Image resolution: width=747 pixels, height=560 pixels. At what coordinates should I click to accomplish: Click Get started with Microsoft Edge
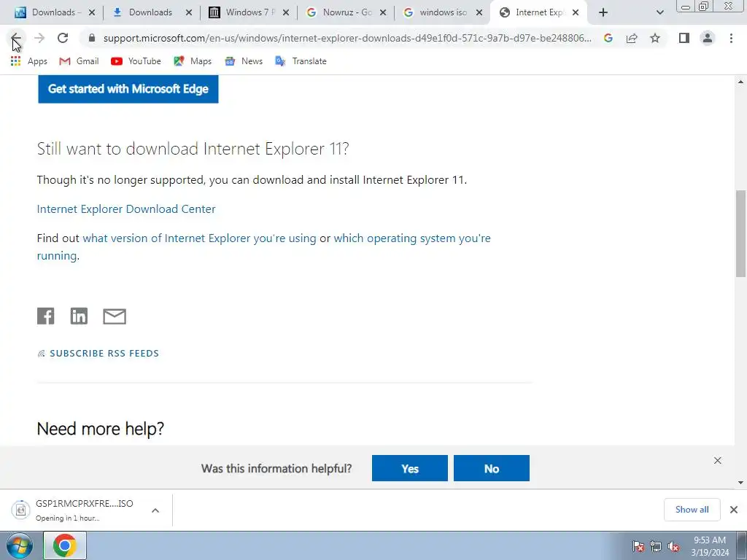[128, 89]
